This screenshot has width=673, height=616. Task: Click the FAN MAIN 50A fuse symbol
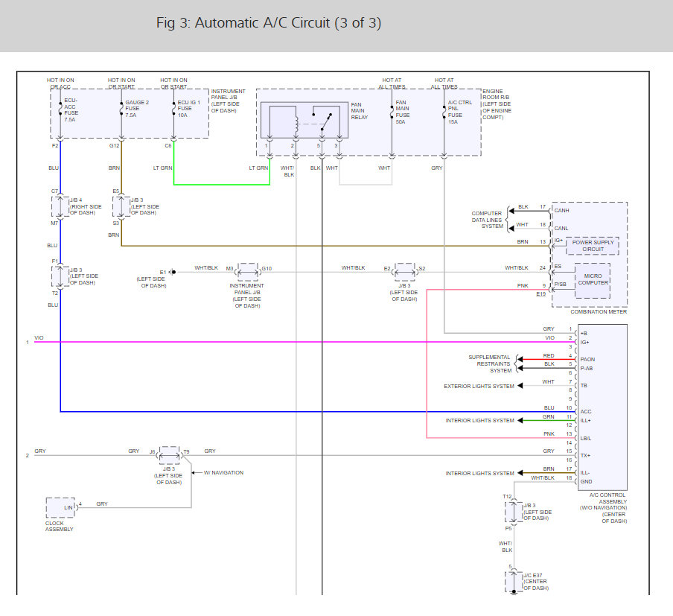392,112
